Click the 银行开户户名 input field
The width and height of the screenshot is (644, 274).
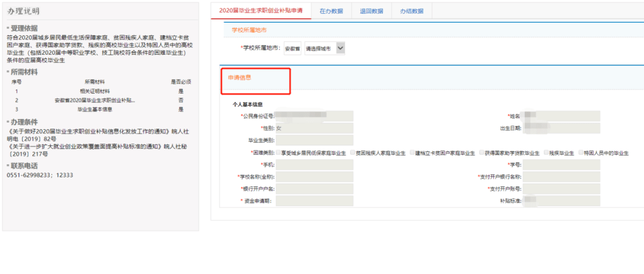(314, 189)
